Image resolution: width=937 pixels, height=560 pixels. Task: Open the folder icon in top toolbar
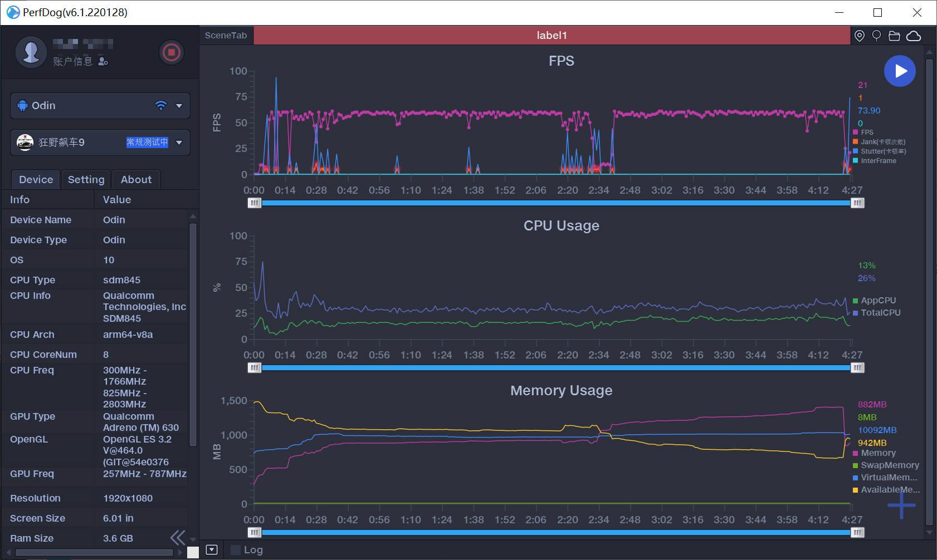pos(894,36)
